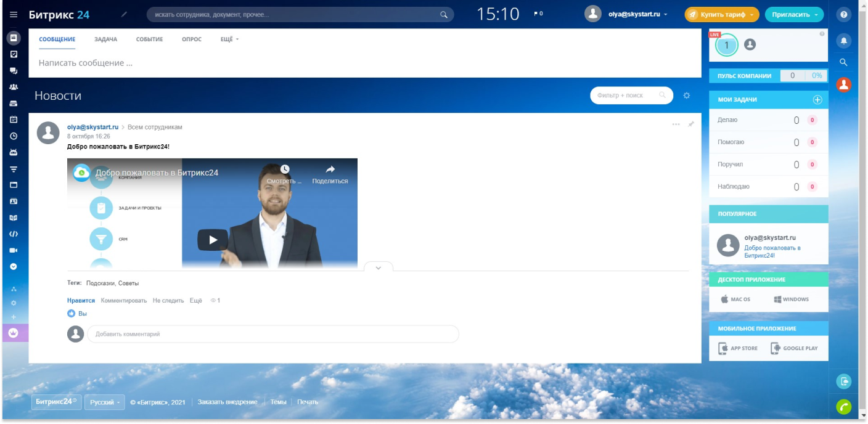Open the drive icon in left sidebar
Image resolution: width=868 pixels, height=424 pixels.
click(x=14, y=104)
